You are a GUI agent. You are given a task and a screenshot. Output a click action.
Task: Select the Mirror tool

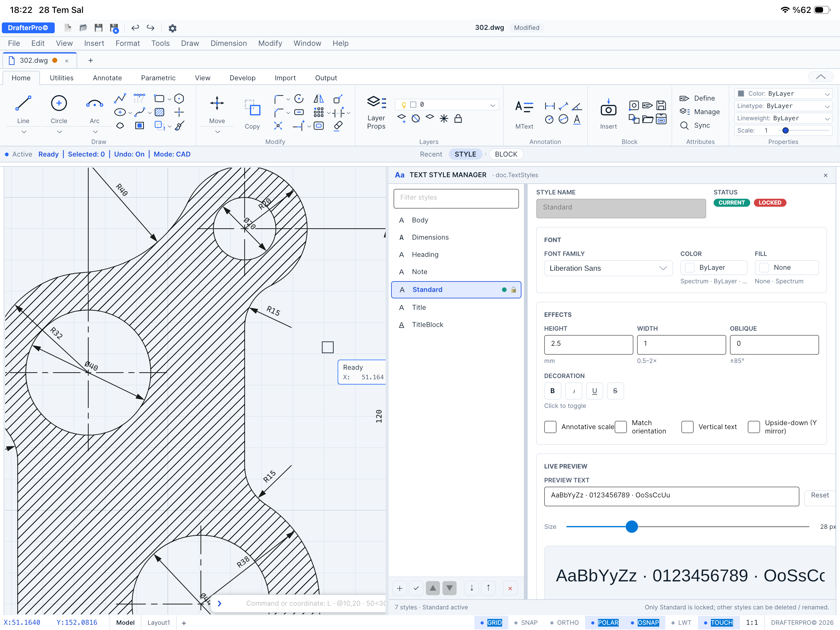tap(319, 98)
